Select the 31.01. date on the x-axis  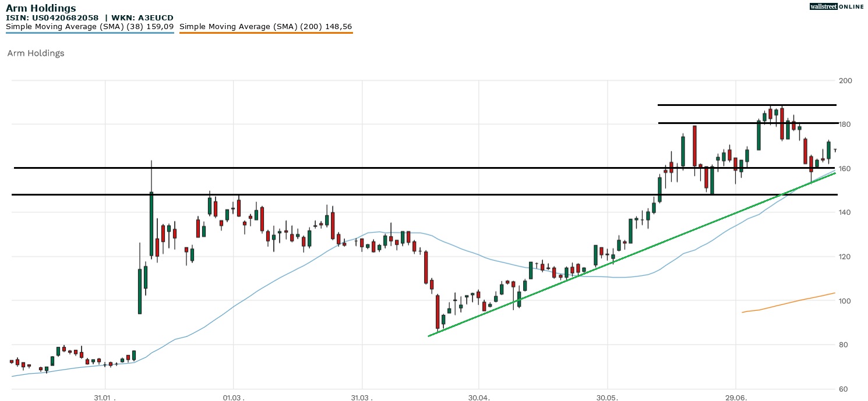click(x=105, y=398)
